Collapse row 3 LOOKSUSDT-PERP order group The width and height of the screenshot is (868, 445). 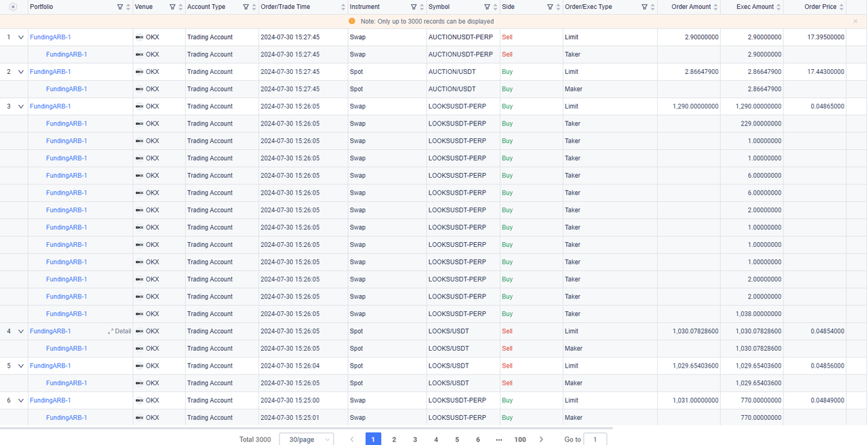click(21, 107)
